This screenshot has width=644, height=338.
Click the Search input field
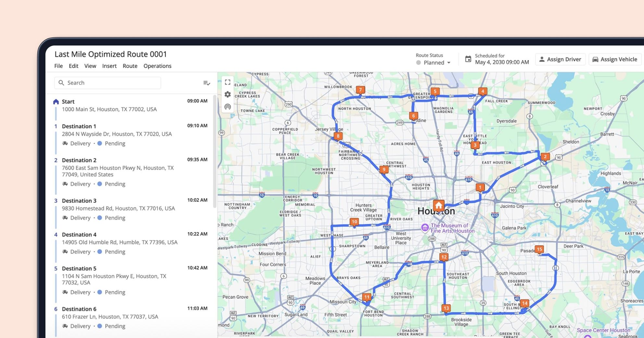pos(107,83)
